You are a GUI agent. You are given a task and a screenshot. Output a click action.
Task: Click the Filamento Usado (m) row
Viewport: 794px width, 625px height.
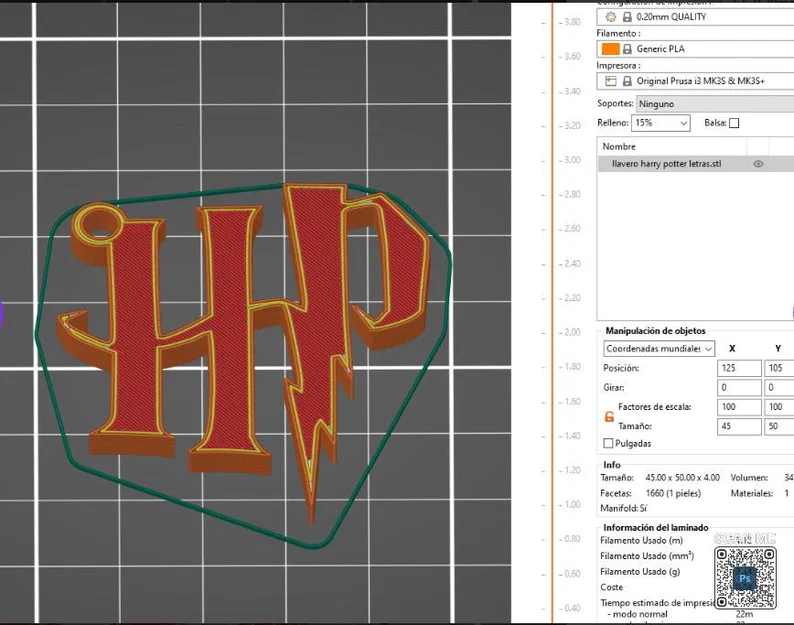(642, 540)
